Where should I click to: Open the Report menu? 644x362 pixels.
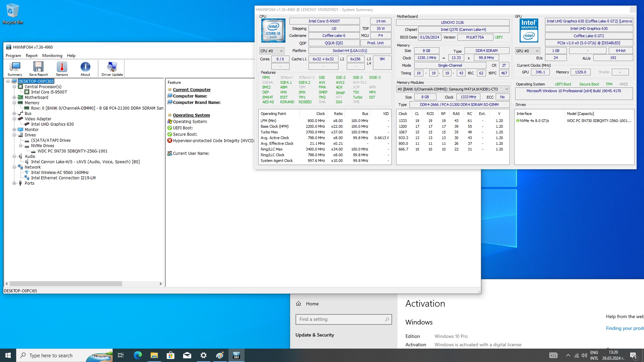coord(32,56)
